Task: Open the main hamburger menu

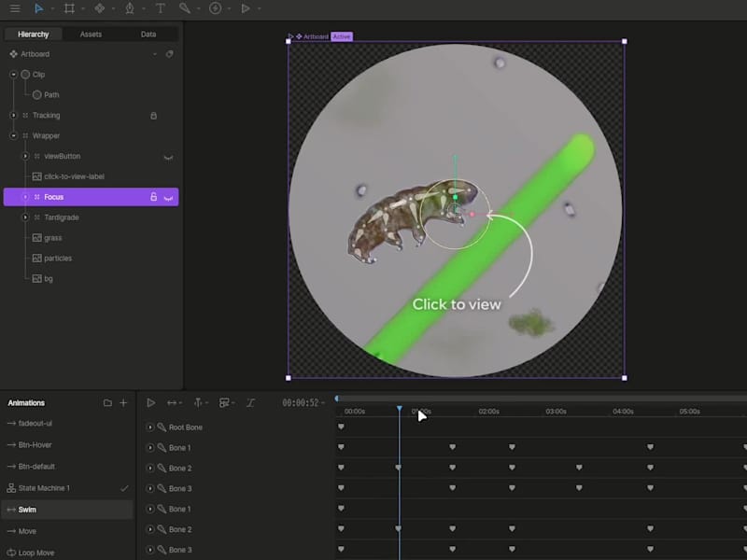Action: [x=15, y=8]
